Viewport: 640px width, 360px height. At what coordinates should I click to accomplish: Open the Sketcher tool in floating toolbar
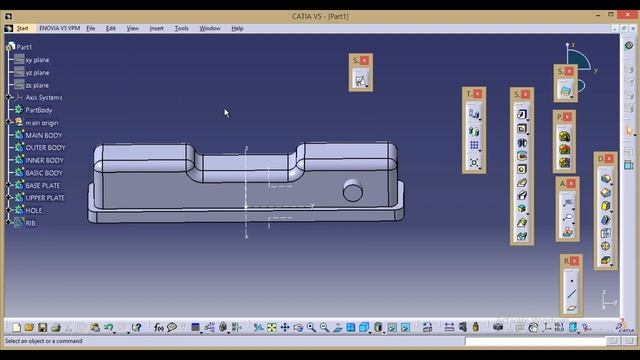pos(360,80)
